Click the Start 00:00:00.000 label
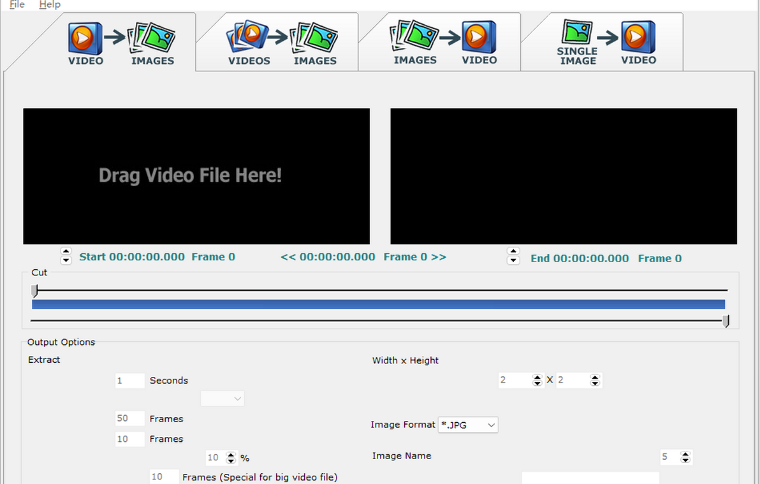Screen dimensions: 760x484 coord(132,257)
